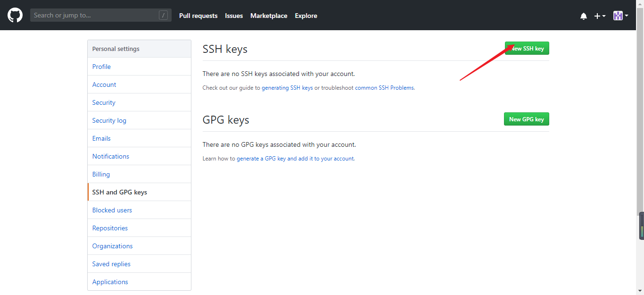Click the SSH keys heading
The width and height of the screenshot is (644, 295).
(225, 49)
